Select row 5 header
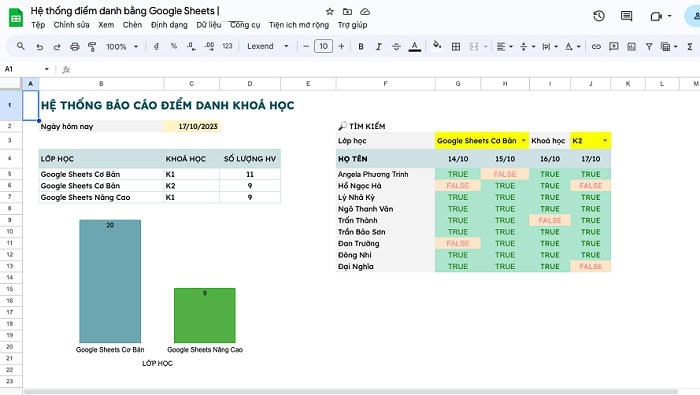The width and height of the screenshot is (700, 395). [x=10, y=174]
